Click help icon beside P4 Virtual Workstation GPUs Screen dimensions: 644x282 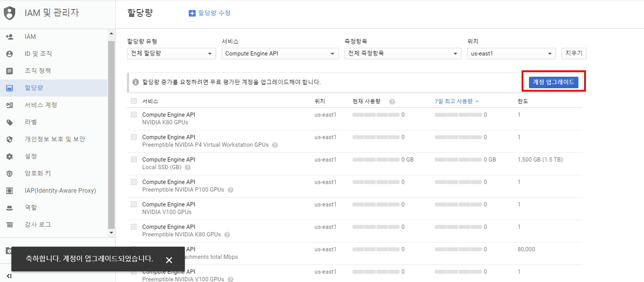coord(275,145)
